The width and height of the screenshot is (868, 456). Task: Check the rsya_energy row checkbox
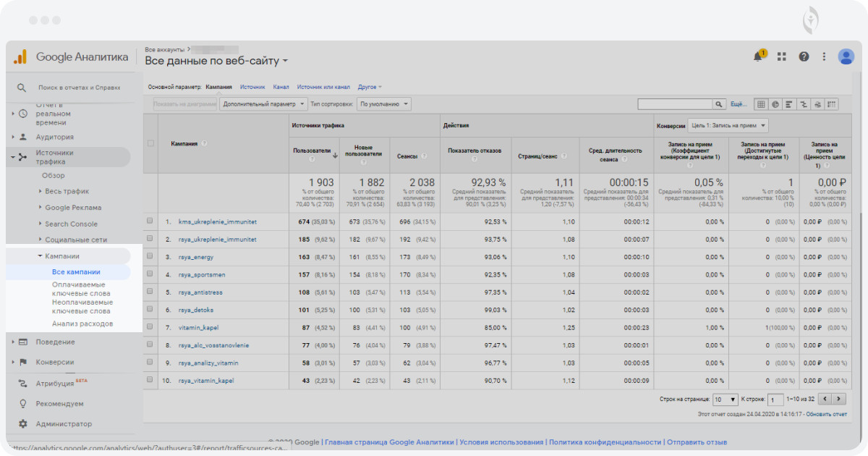point(150,256)
